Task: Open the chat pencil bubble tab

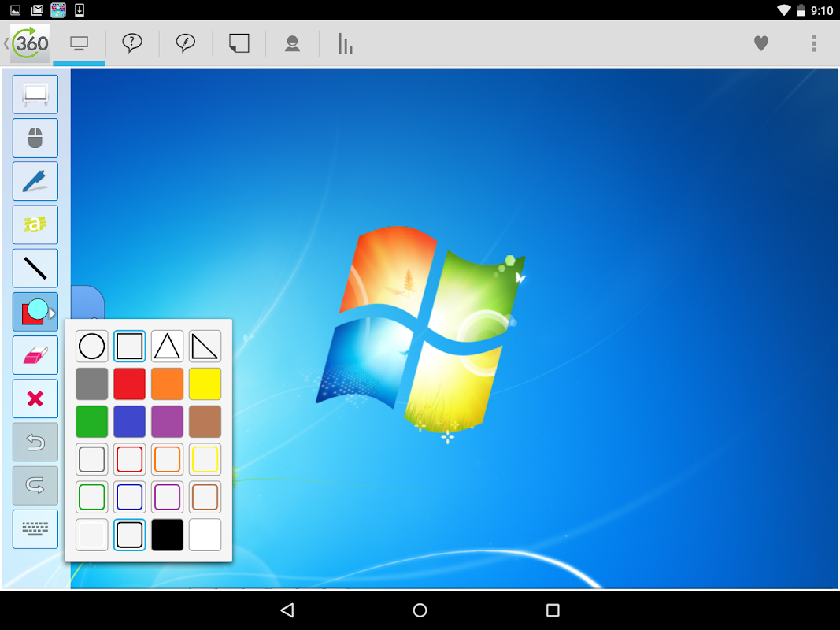Action: point(185,43)
